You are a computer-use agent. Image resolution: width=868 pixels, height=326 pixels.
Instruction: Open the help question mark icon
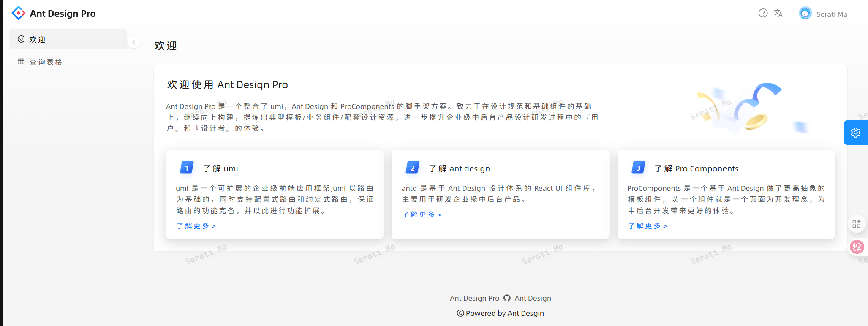point(763,13)
